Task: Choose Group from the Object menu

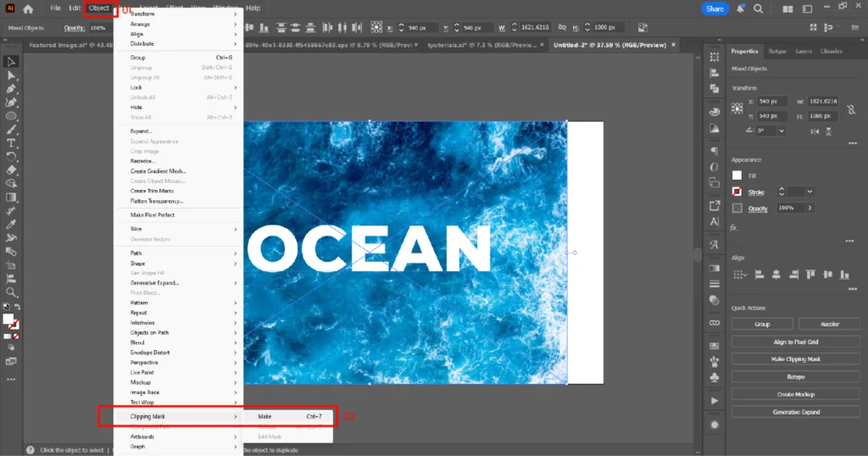Action: click(x=178, y=58)
